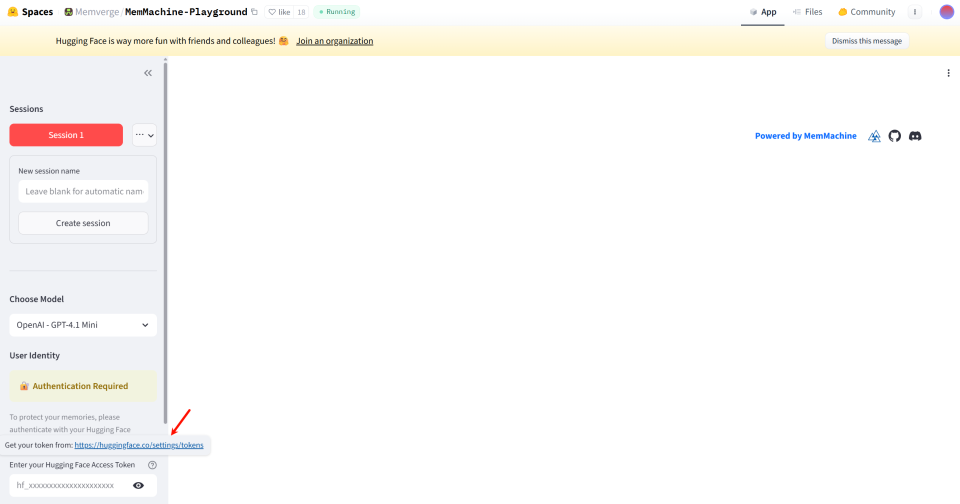The height and width of the screenshot is (504, 960).
Task: Open the app's three-dot menu at the right
Action: (948, 73)
